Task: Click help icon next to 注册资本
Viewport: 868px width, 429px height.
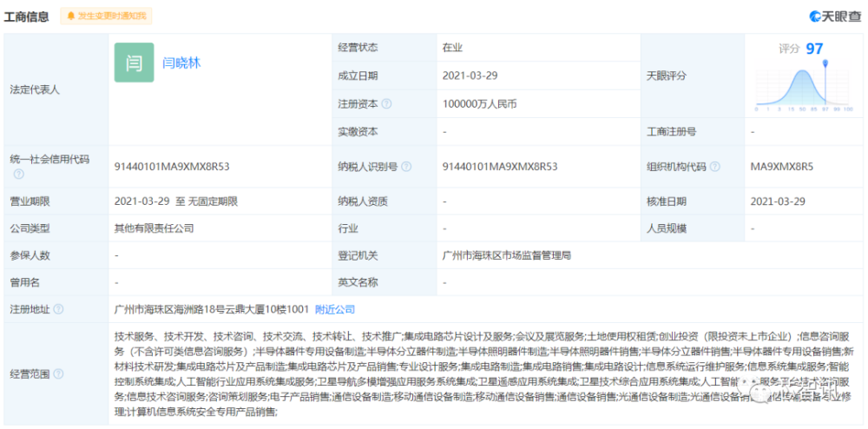Action: 387,103
